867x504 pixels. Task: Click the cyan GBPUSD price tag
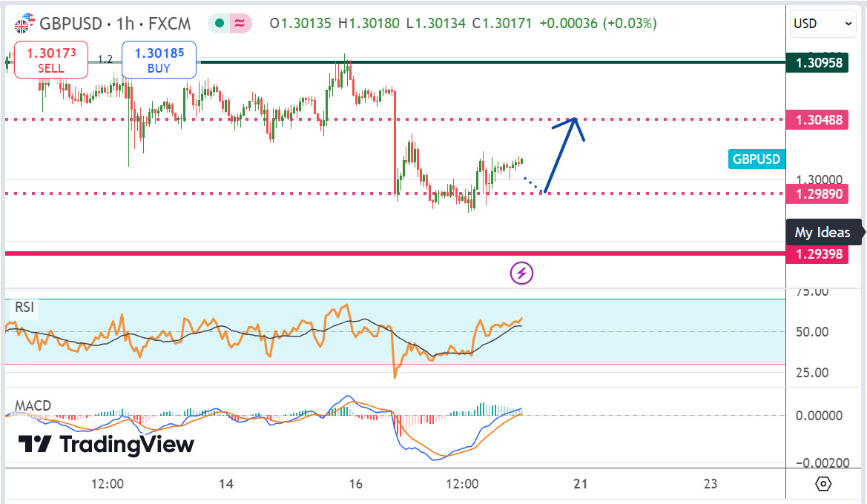coord(756,159)
